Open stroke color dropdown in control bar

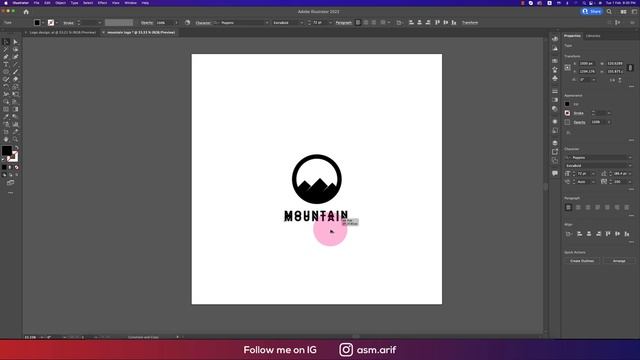56,22
